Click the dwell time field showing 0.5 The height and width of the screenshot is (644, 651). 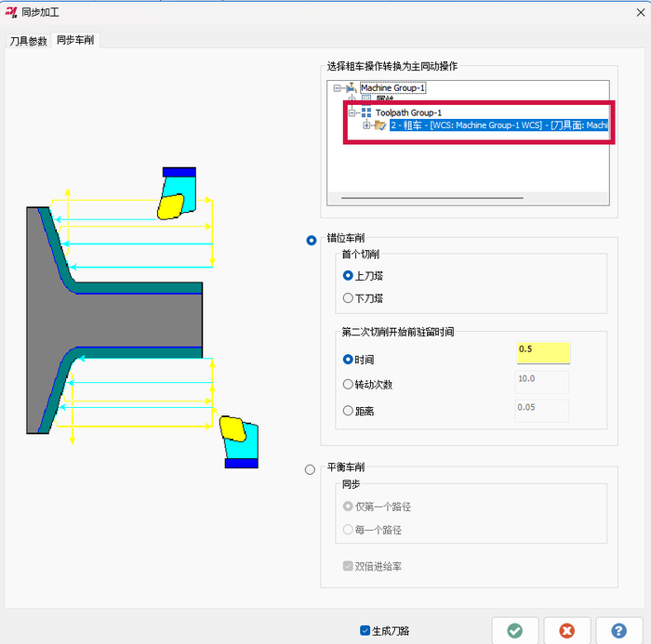(543, 350)
